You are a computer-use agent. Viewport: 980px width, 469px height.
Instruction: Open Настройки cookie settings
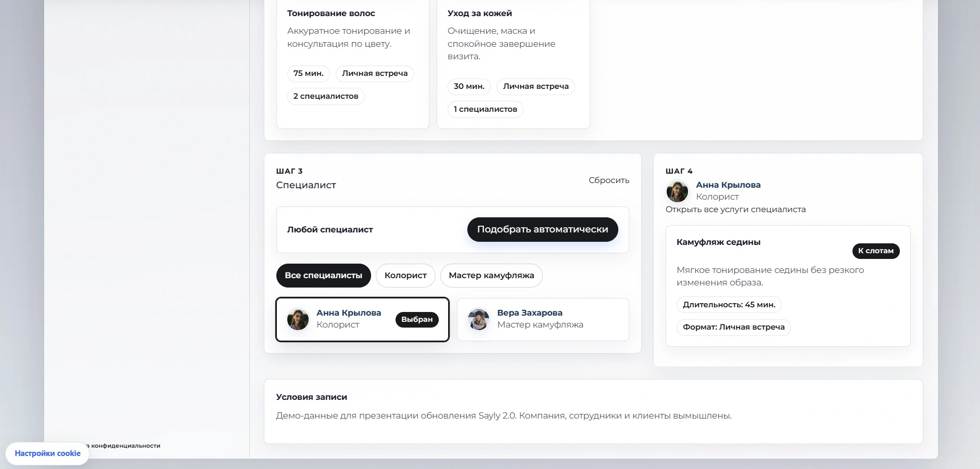(x=47, y=453)
